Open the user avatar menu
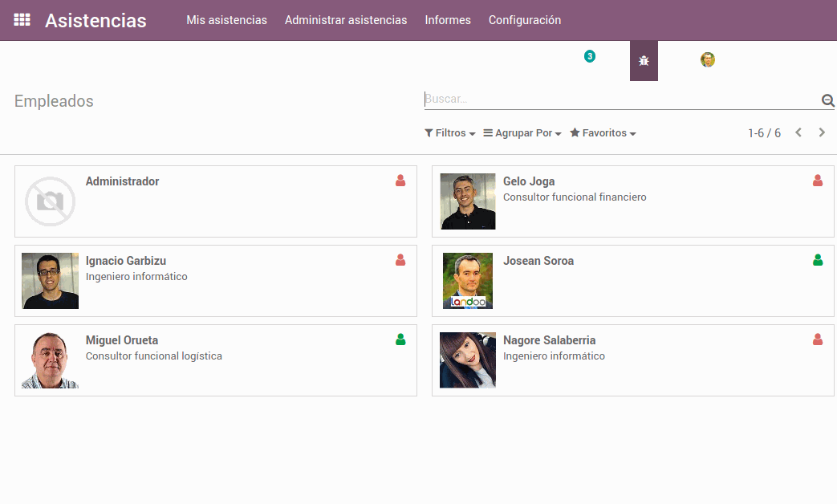 coord(708,59)
